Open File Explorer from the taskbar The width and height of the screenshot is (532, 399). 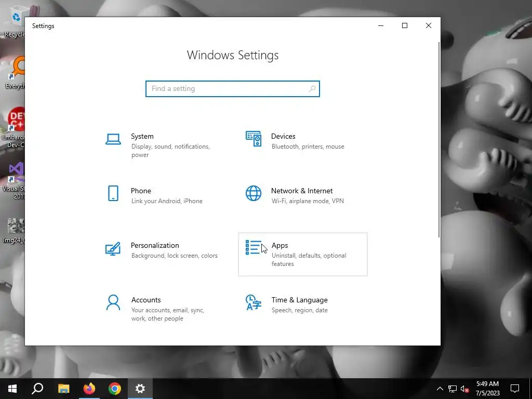tap(63, 389)
